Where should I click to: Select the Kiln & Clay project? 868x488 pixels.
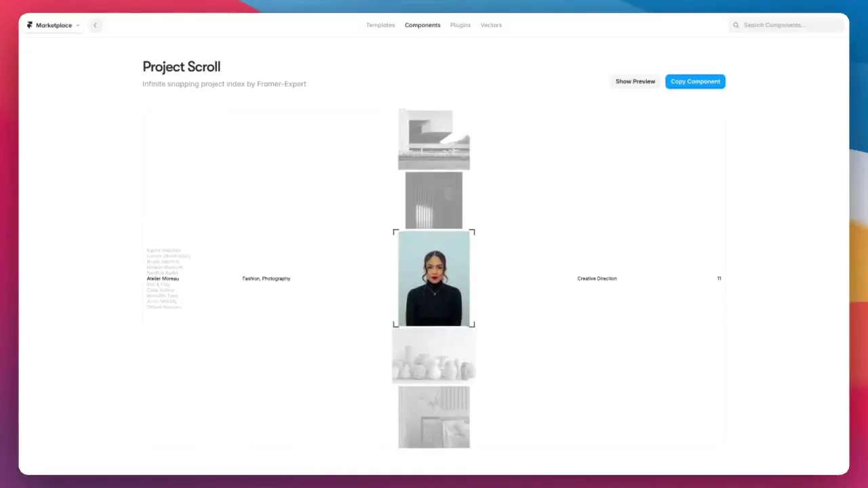click(158, 284)
